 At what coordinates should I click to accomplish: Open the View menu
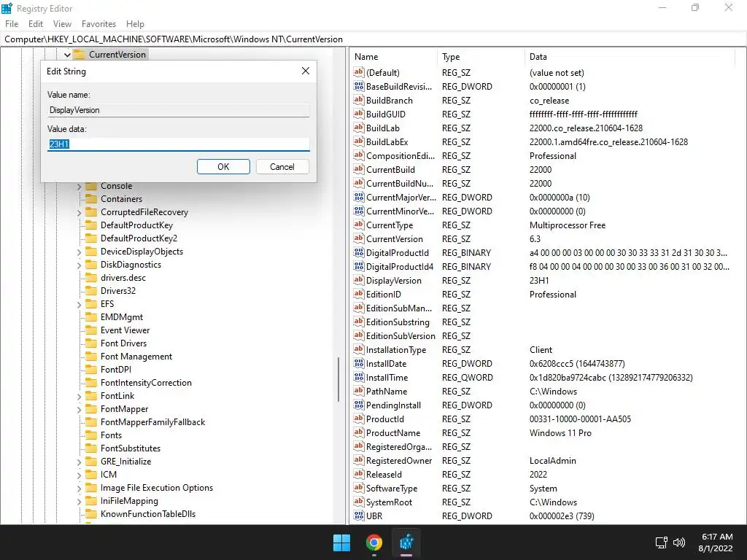click(62, 24)
